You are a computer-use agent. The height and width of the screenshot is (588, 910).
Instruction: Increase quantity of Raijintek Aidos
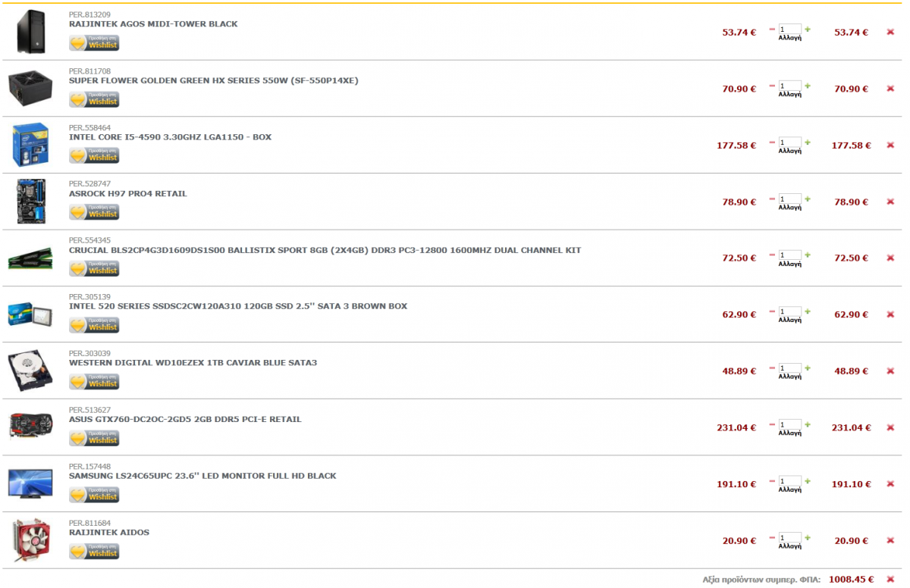(x=808, y=538)
